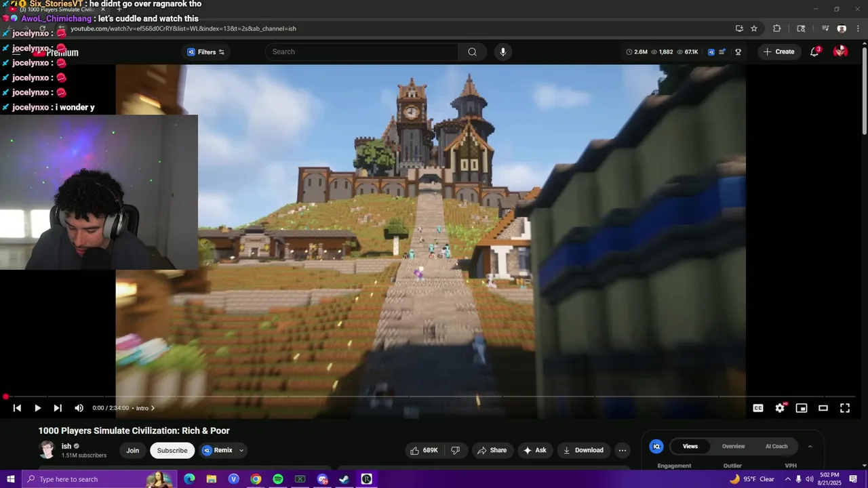Enter full screen mode

[845, 408]
